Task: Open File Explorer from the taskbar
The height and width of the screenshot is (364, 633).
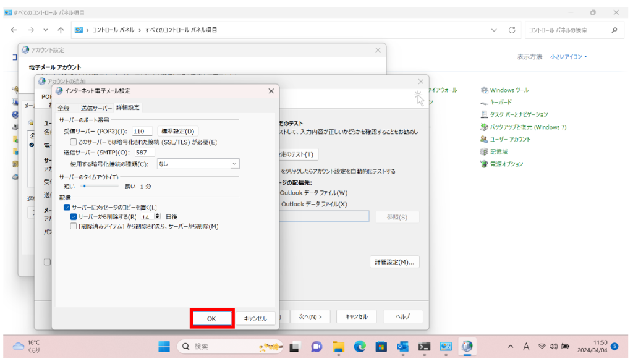Action: (x=338, y=347)
